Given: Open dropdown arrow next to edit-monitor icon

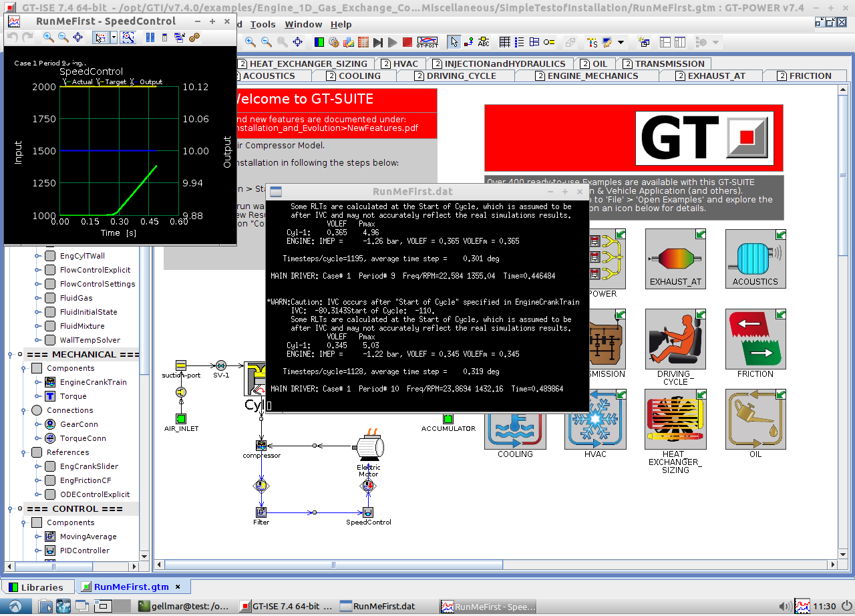Looking at the screenshot, I should 621,42.
